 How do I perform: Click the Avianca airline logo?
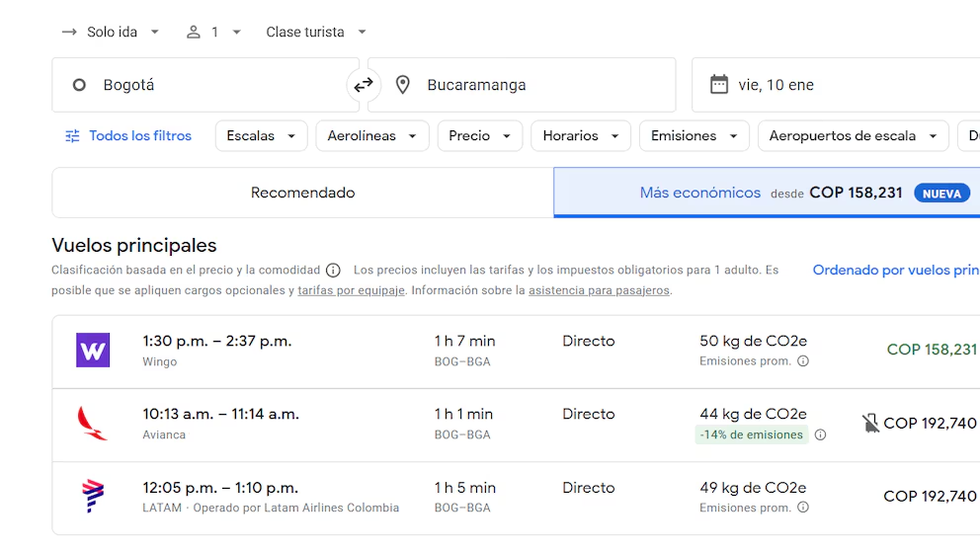click(x=93, y=424)
